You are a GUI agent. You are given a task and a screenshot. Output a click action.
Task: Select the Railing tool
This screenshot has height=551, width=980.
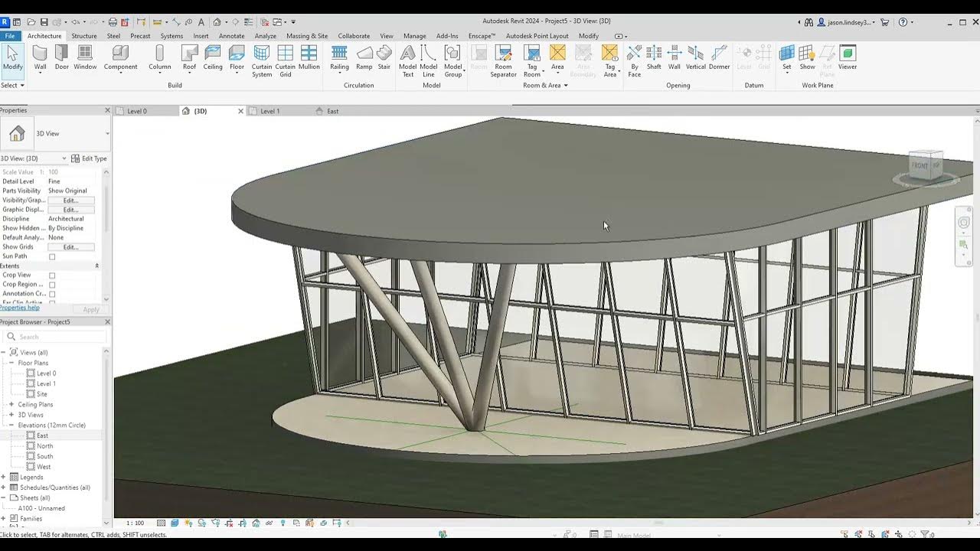click(339, 57)
